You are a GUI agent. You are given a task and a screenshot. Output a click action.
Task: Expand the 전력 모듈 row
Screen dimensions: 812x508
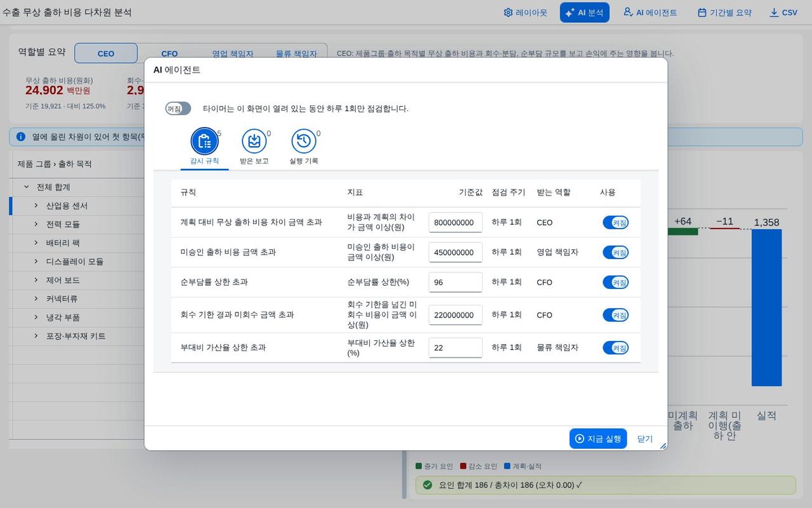(36, 224)
